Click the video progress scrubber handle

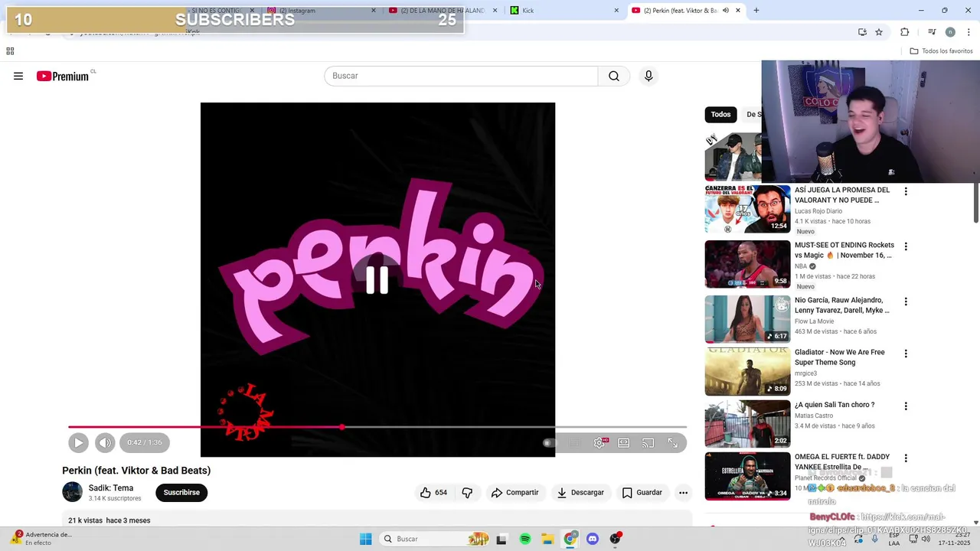coord(342,427)
